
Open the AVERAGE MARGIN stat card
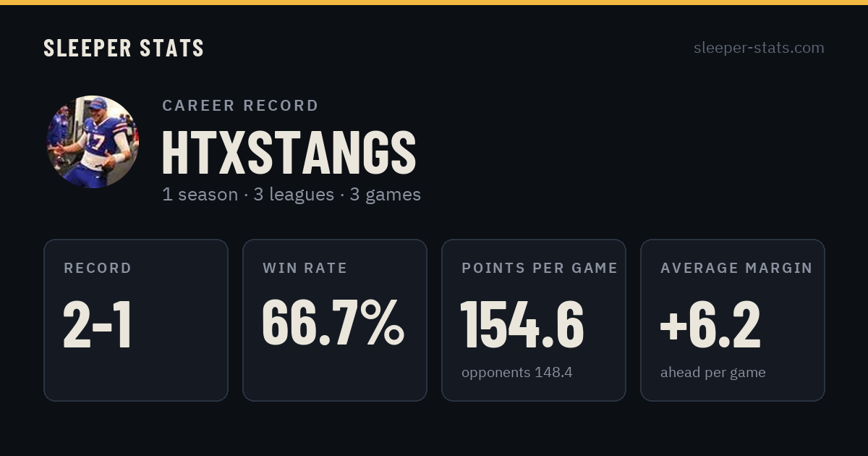click(x=733, y=320)
